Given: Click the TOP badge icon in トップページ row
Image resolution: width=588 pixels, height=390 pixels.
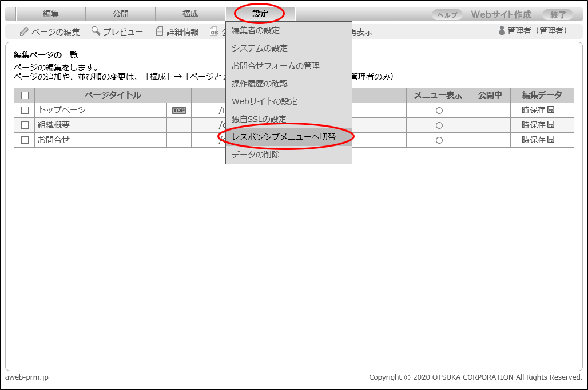Looking at the screenshot, I should pos(179,111).
